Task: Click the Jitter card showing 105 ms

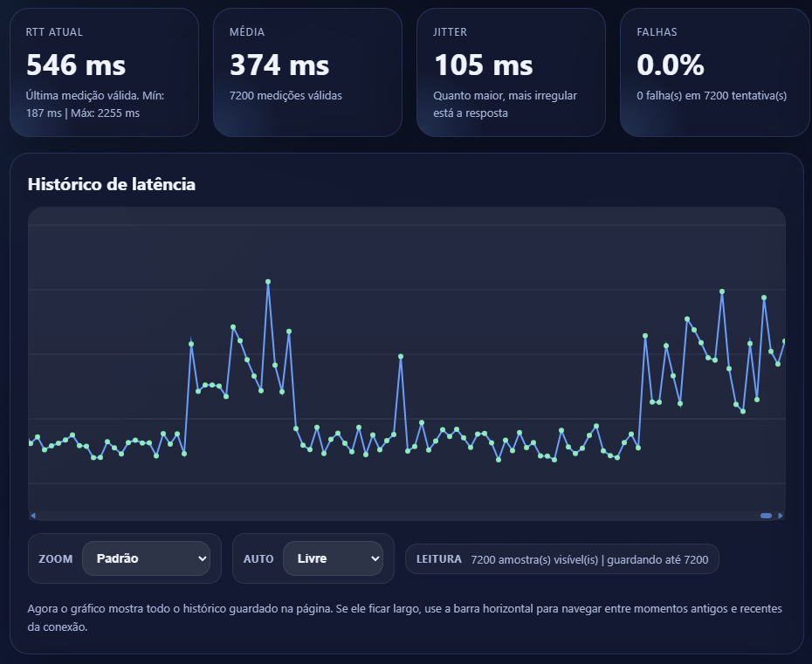Action: (511, 72)
